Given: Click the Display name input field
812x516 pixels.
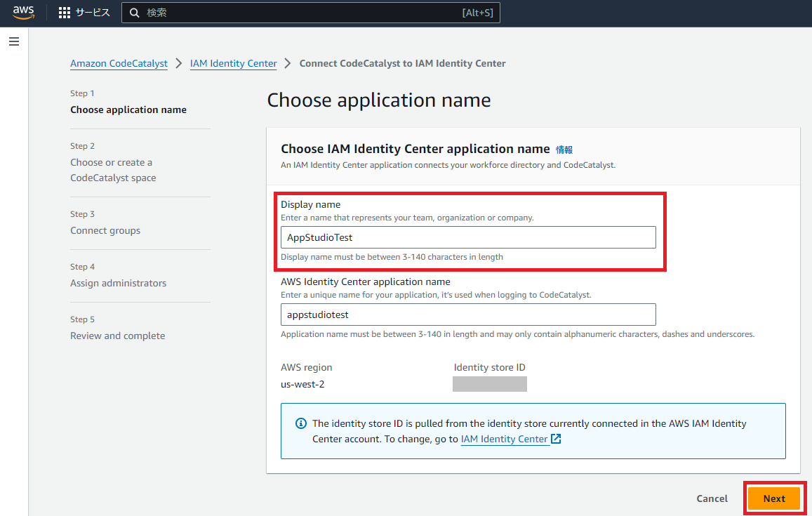Looking at the screenshot, I should (x=468, y=237).
